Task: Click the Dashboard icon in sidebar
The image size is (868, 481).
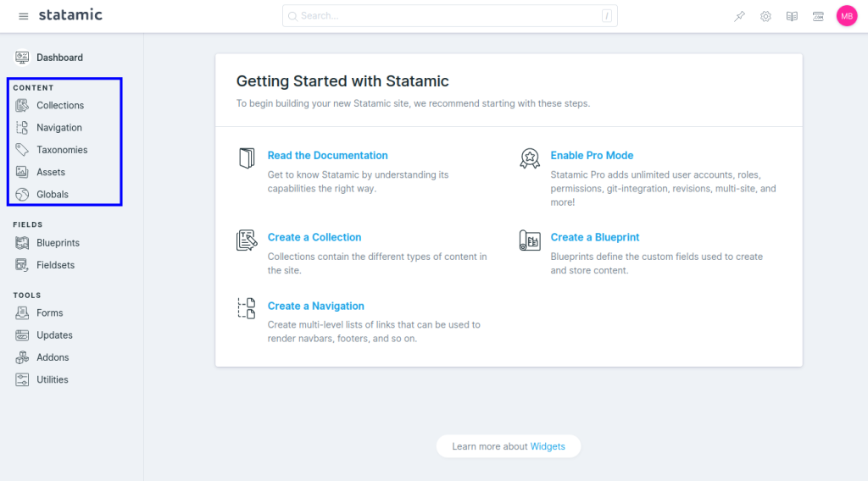Action: [22, 58]
